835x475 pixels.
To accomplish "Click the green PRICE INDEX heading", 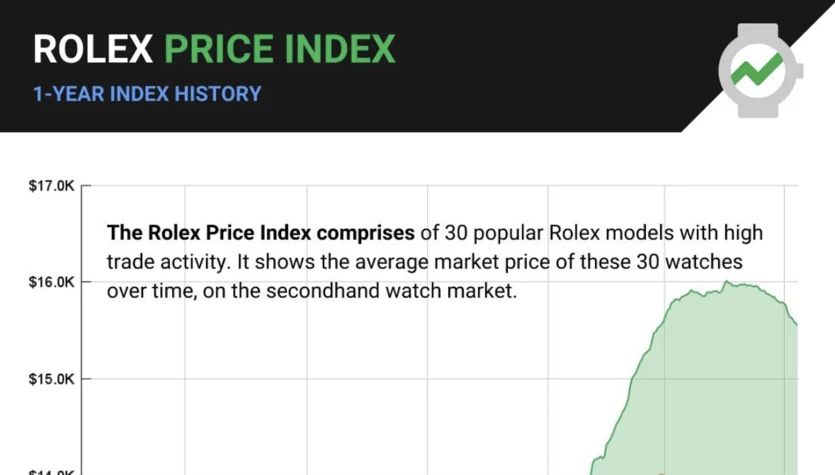I will (x=280, y=50).
